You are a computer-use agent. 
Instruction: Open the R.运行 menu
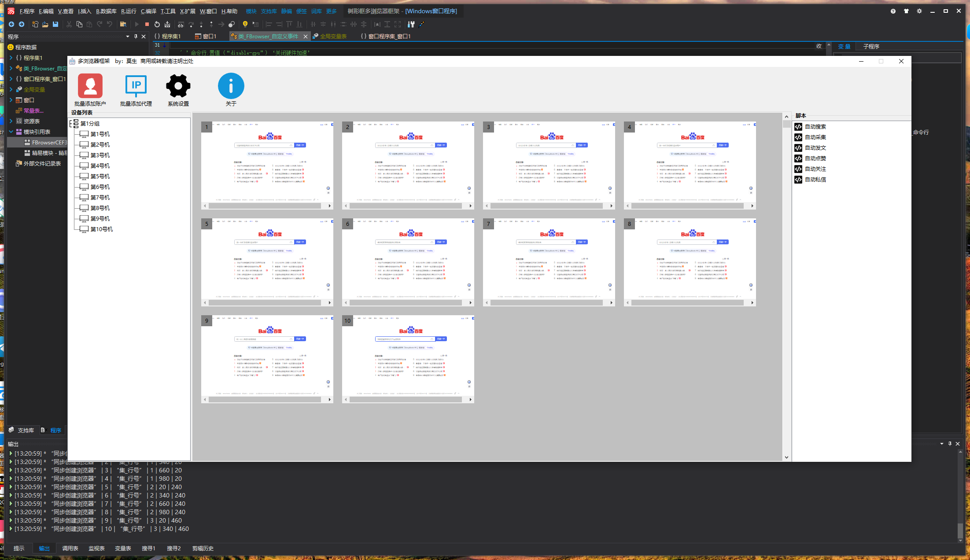(129, 11)
